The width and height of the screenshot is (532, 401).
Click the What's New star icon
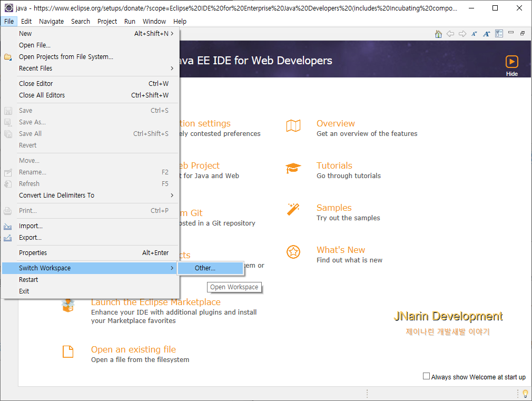click(293, 252)
